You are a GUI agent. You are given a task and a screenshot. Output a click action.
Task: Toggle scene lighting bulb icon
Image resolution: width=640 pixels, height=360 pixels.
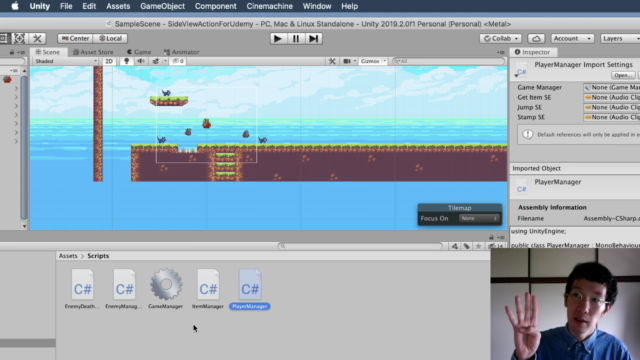coord(127,61)
